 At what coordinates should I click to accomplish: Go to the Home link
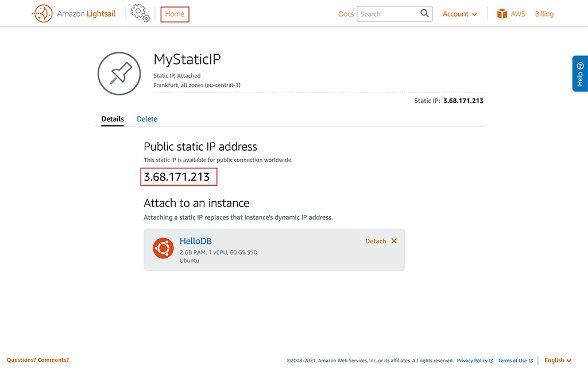click(175, 14)
